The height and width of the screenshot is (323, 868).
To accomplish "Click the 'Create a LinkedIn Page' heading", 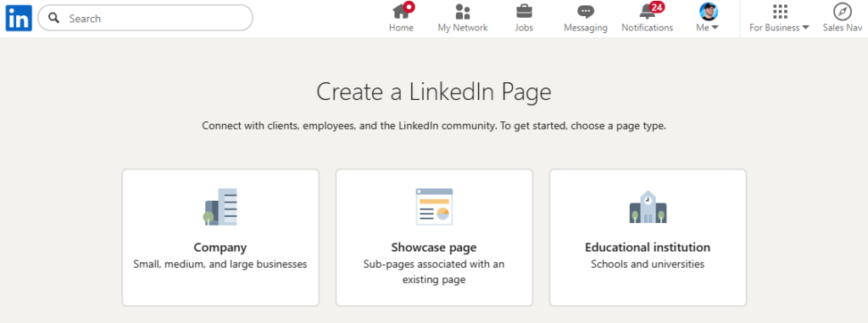I will pyautogui.click(x=434, y=92).
